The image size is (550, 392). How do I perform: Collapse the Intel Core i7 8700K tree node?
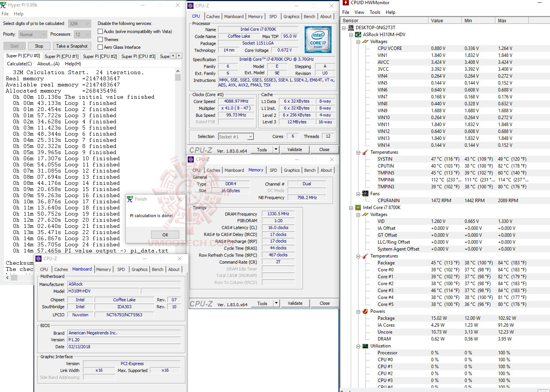(x=351, y=208)
